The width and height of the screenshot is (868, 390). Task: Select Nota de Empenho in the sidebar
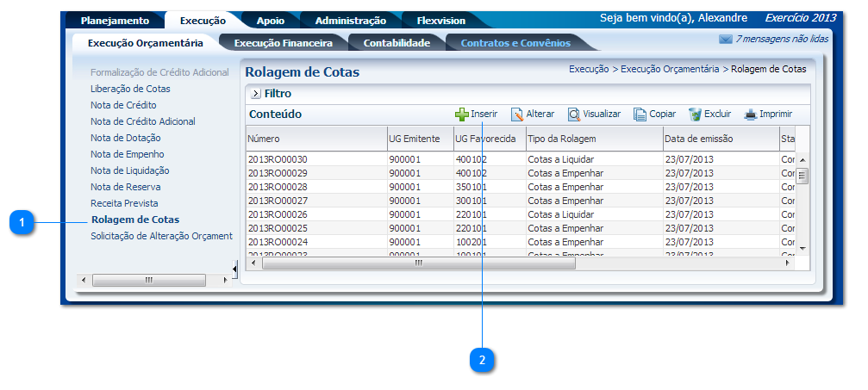pos(127,154)
